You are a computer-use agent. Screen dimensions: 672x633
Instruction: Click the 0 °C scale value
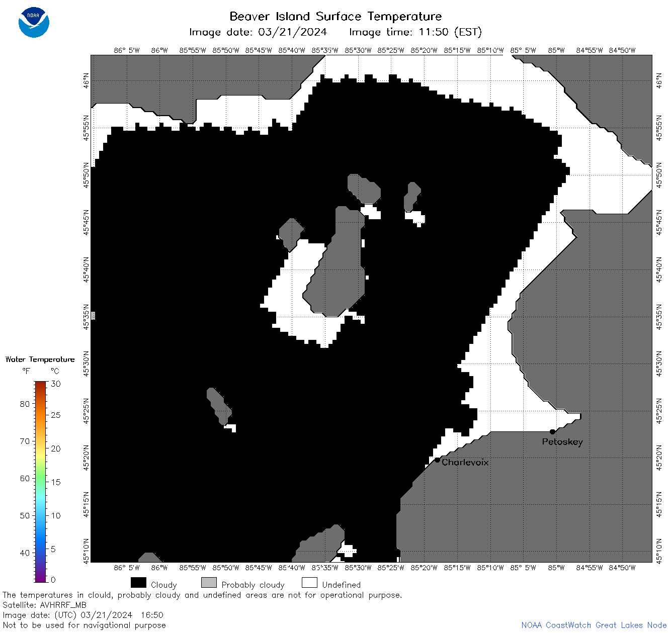(54, 580)
